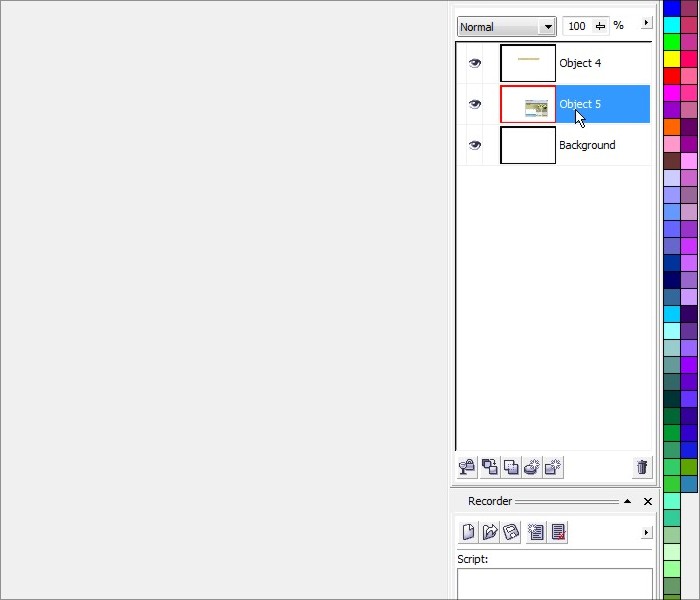Click the Create Clip Mask overlapping squares icon
Viewport: 700px width, 600px height.
511,467
